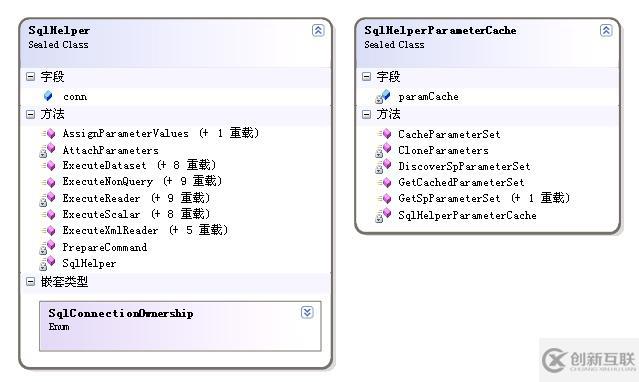The width and height of the screenshot is (639, 382).
Task: Click the GetCachedParameterSet method icon
Action: tap(384, 182)
